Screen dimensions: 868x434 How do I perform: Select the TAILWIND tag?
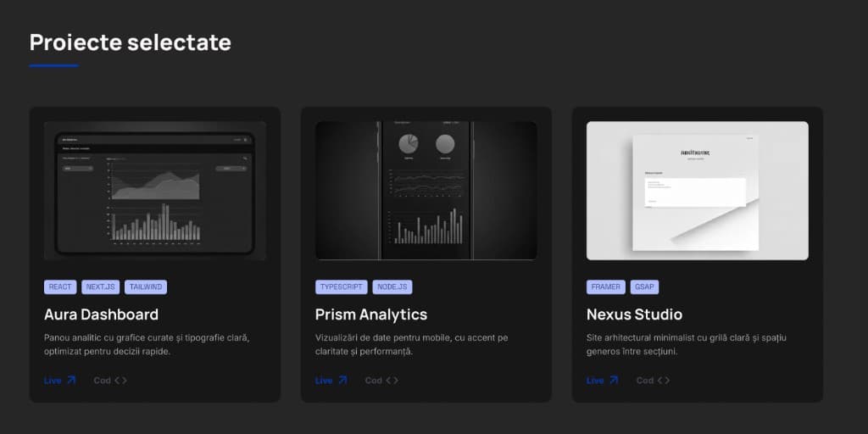tap(146, 287)
